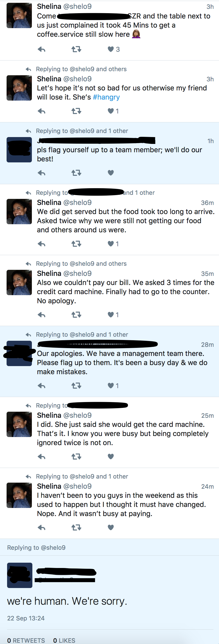Image resolution: width=219 pixels, height=644 pixels.
Task: Retweet the 45 Mins coffee complaint tweet
Action: point(76,49)
